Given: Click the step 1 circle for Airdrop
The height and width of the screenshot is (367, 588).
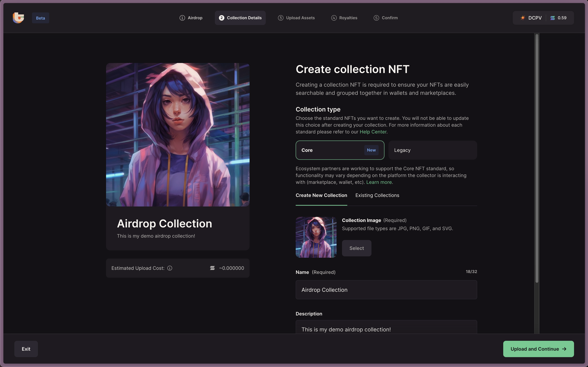Looking at the screenshot, I should [x=182, y=18].
